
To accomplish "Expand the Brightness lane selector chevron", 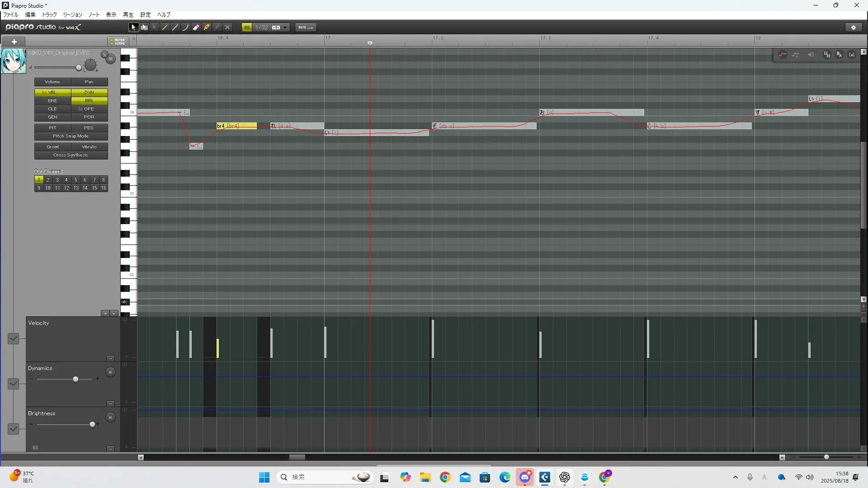I will tap(13, 429).
